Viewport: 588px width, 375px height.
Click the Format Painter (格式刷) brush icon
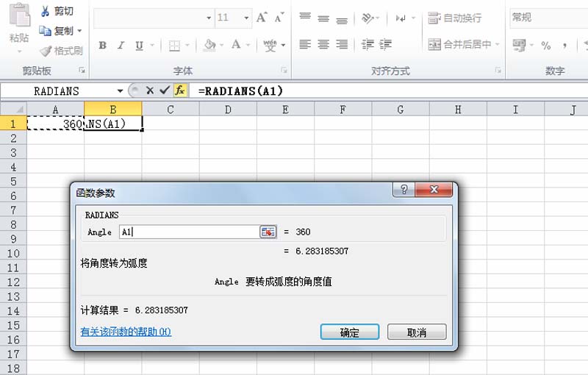[x=45, y=51]
